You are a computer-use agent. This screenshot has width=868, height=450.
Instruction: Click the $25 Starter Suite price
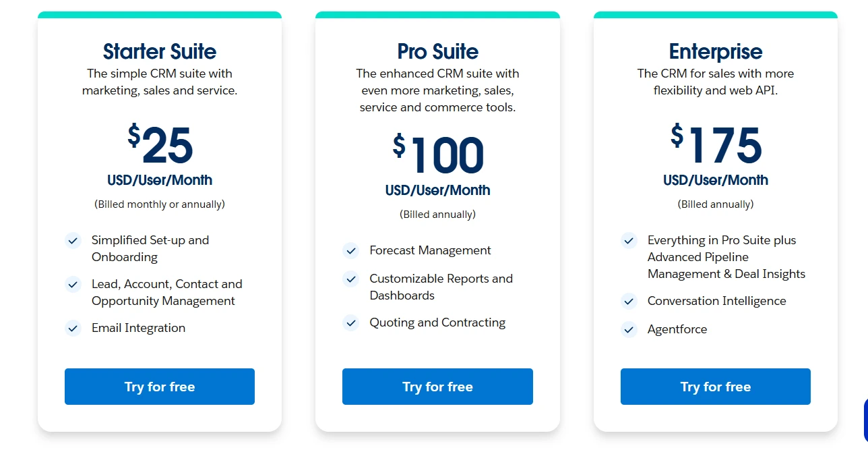[160, 145]
